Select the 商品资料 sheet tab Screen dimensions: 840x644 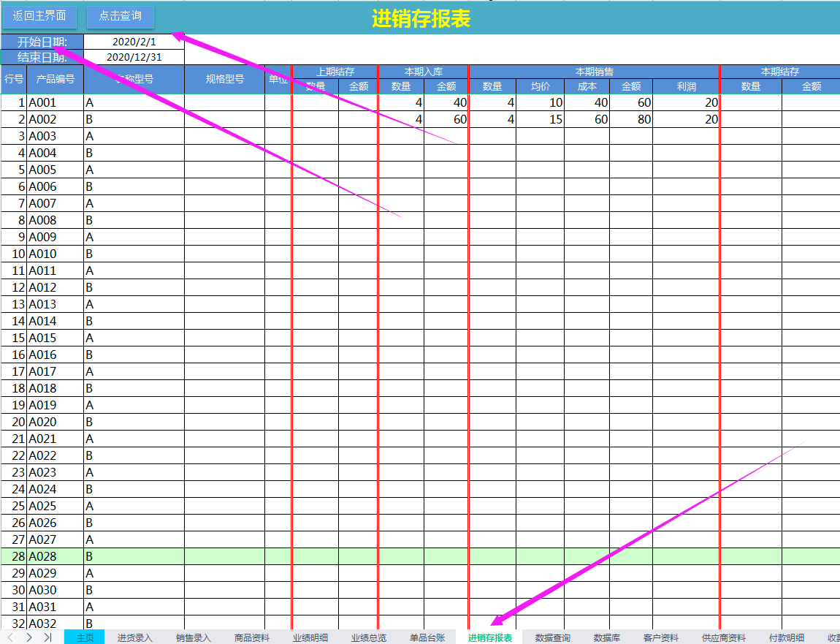coord(252,637)
